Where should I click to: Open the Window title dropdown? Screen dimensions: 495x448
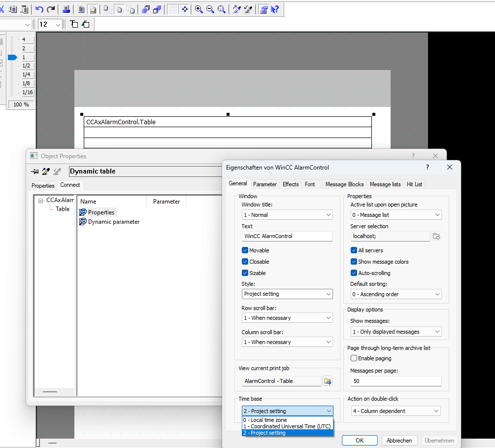(287, 215)
